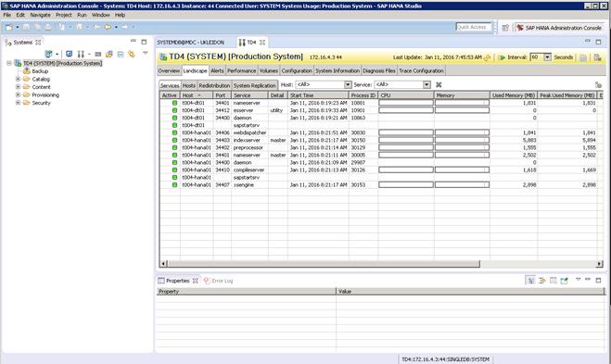Screen dimensions: 611x364
Task: Click the Add System icon in Systems panel
Action: point(48,54)
